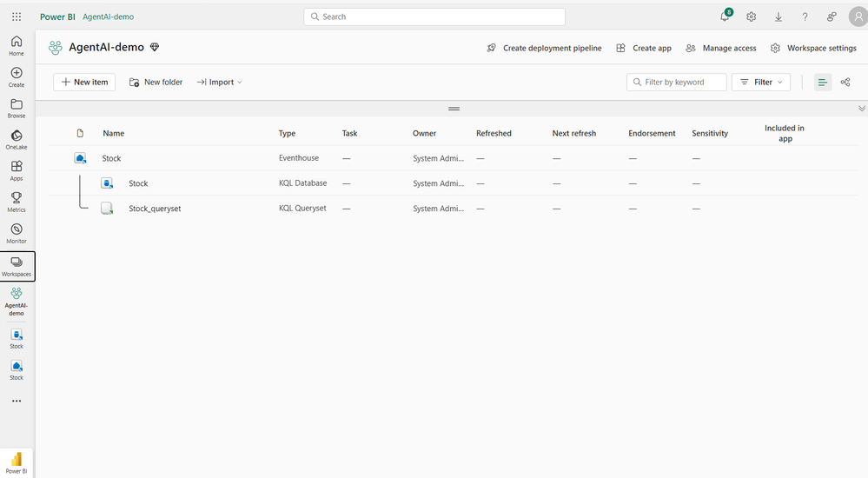Image resolution: width=868 pixels, height=478 pixels.
Task: Click the owner cell in Stock_queryset row
Action: pyautogui.click(x=439, y=209)
